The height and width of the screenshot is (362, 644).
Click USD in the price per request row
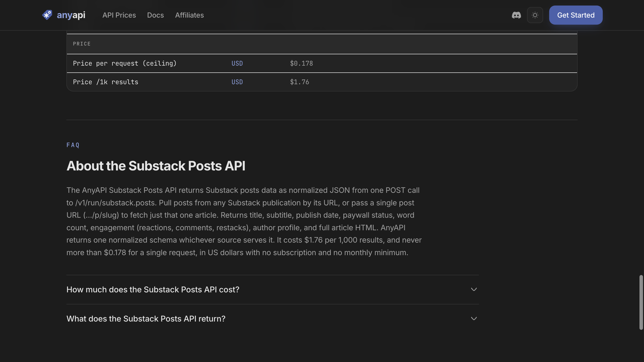click(x=237, y=63)
